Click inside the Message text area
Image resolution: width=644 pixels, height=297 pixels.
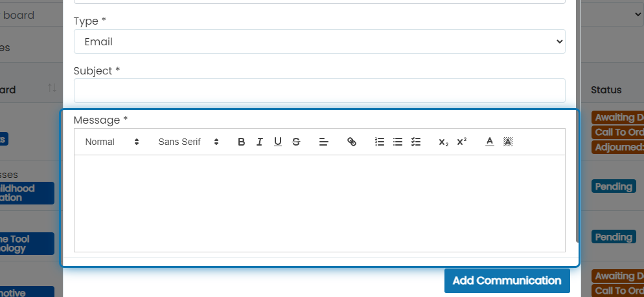coord(319,203)
